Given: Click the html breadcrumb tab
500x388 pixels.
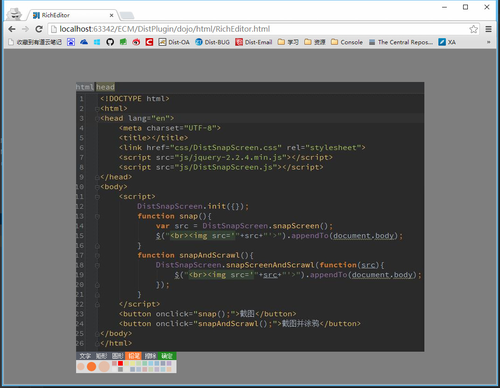Looking at the screenshot, I should point(85,87).
